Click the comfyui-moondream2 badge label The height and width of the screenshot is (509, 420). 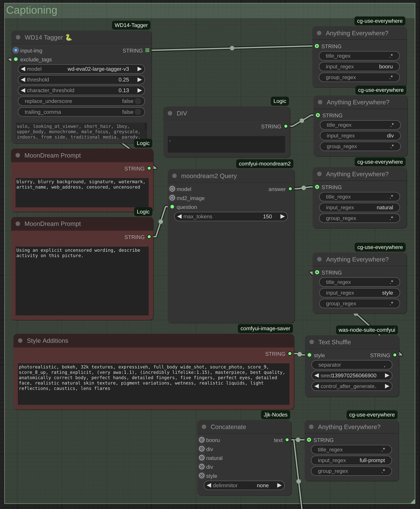coord(264,163)
